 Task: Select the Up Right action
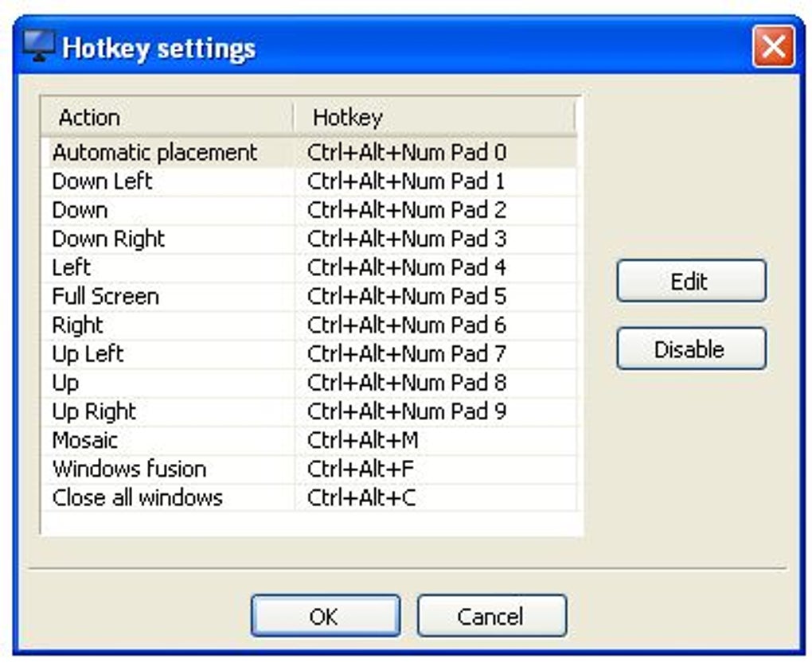coord(94,412)
